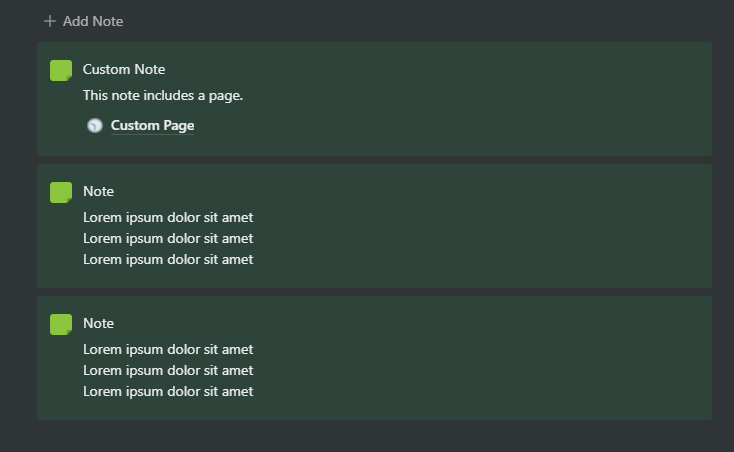Open the Custom Page link
Viewport: 734px width, 452px height.
152,125
